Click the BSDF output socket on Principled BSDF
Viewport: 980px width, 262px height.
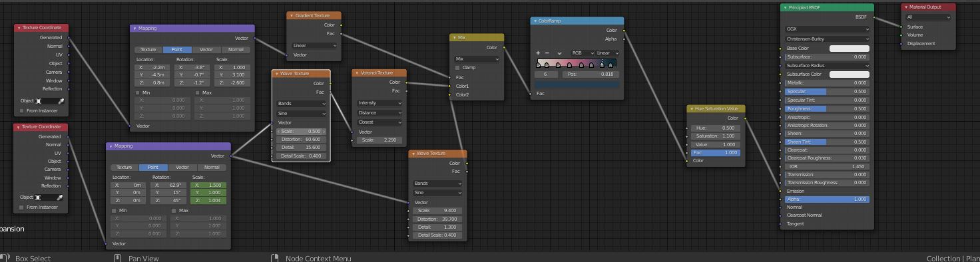point(874,17)
